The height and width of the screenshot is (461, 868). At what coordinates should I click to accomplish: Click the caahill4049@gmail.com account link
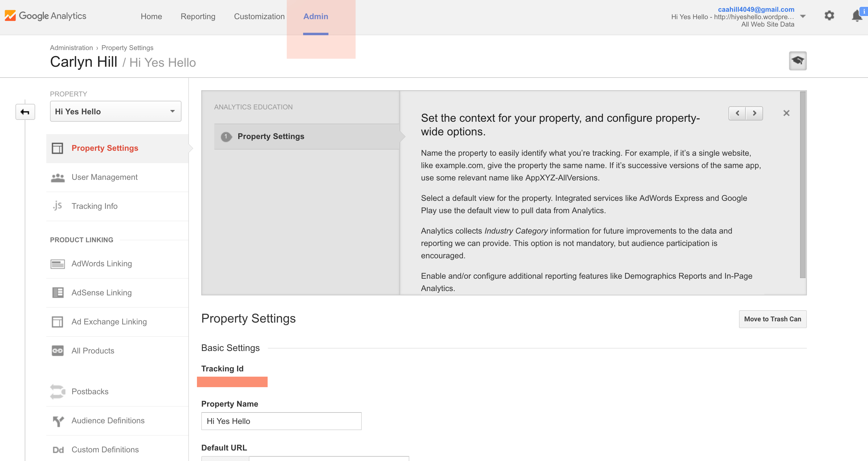[x=756, y=10]
